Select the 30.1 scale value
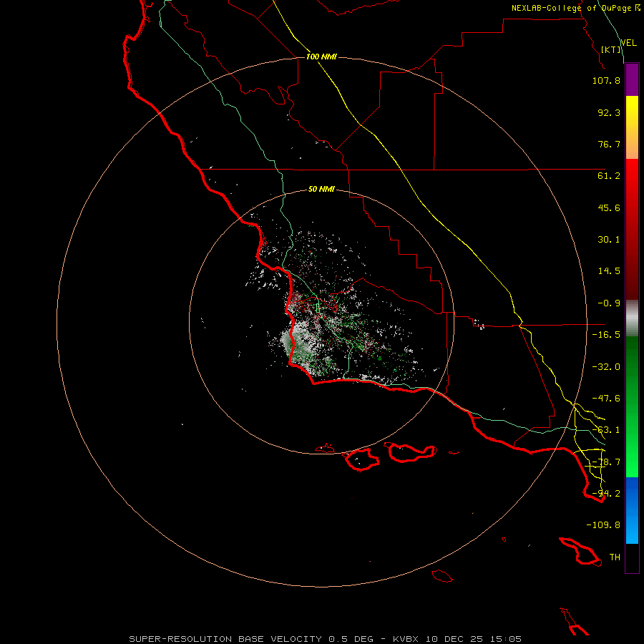Screen dimensions: 644x644 609,240
